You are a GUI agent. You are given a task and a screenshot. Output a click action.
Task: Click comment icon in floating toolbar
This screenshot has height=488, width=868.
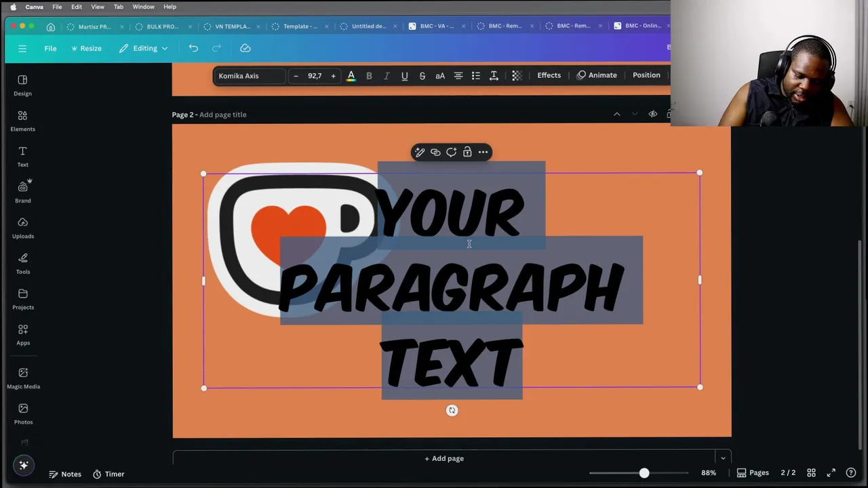(451, 152)
